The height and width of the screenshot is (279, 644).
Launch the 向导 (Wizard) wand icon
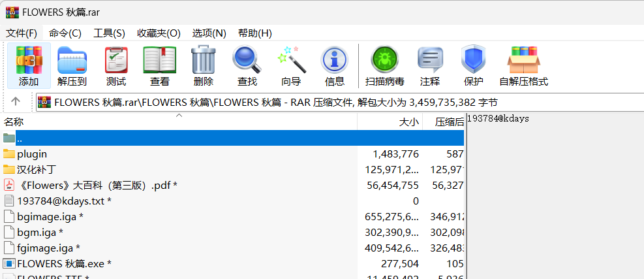291,67
